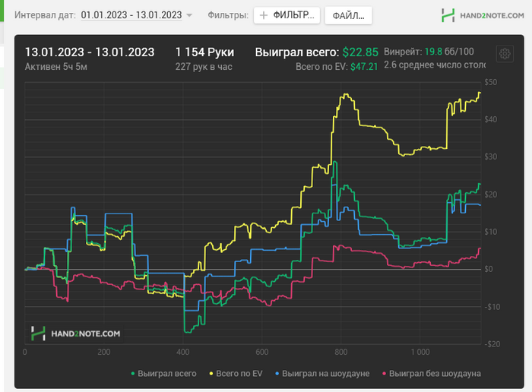Expand the date interval dropdown arrow
Viewport: 532px width, 392px height.
[189, 15]
